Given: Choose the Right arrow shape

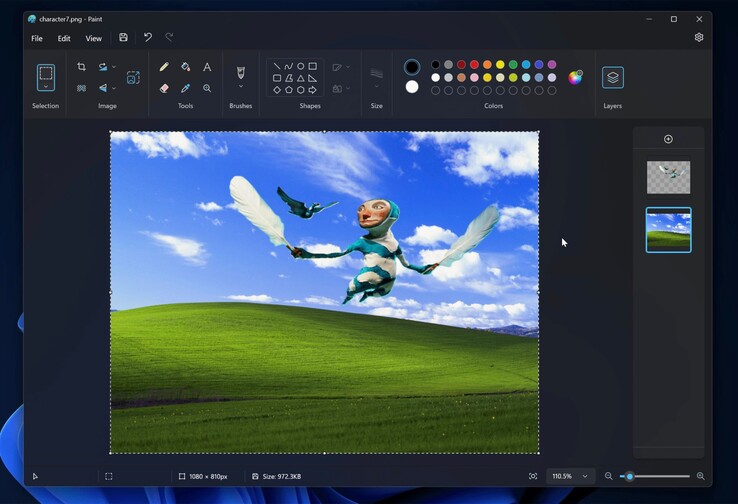Looking at the screenshot, I should pyautogui.click(x=313, y=90).
